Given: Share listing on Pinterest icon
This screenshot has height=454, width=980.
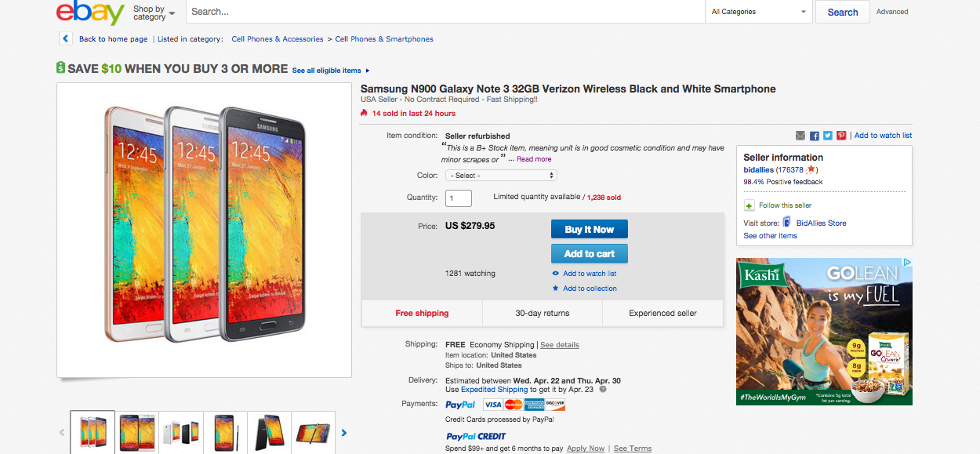Looking at the screenshot, I should click(840, 136).
